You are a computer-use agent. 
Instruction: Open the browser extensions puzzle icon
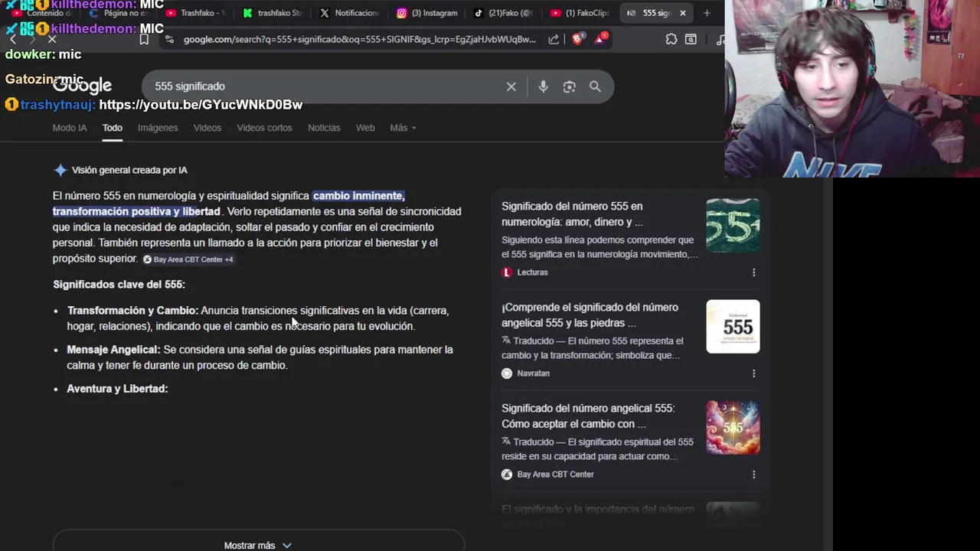pos(671,39)
